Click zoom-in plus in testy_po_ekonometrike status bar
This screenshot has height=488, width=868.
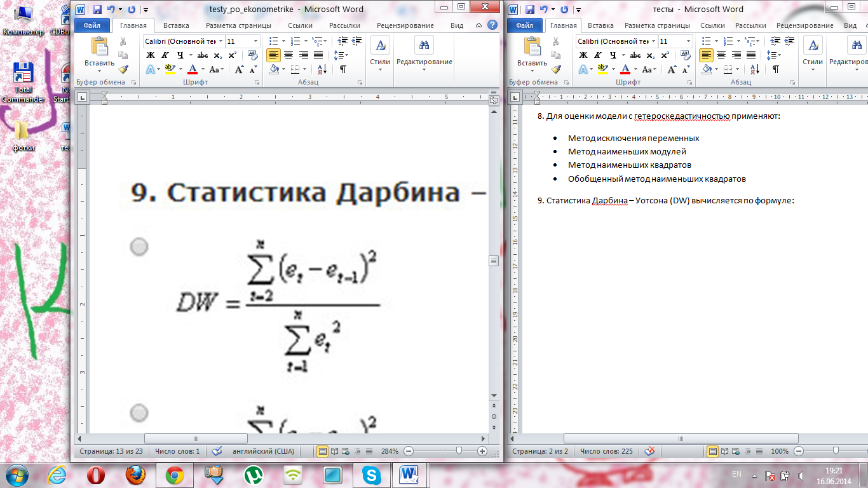(x=482, y=451)
